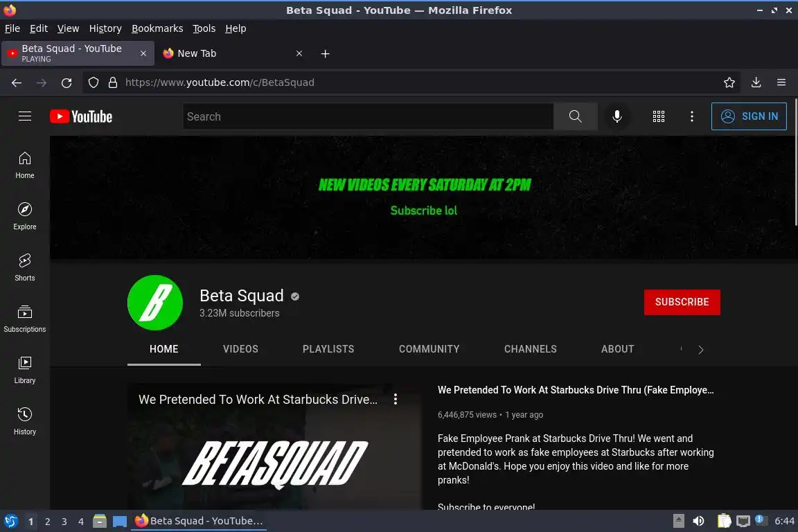Image resolution: width=798 pixels, height=532 pixels.
Task: Open the File menu
Action: pyautogui.click(x=12, y=28)
